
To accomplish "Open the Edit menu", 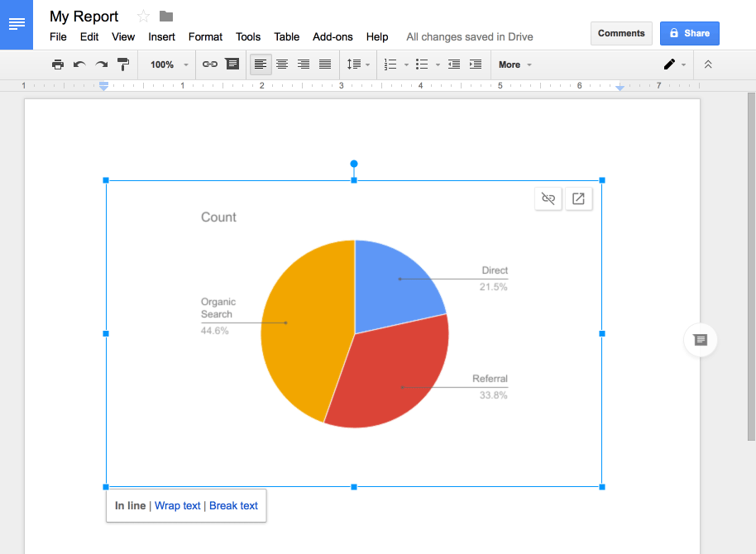I will [x=89, y=36].
